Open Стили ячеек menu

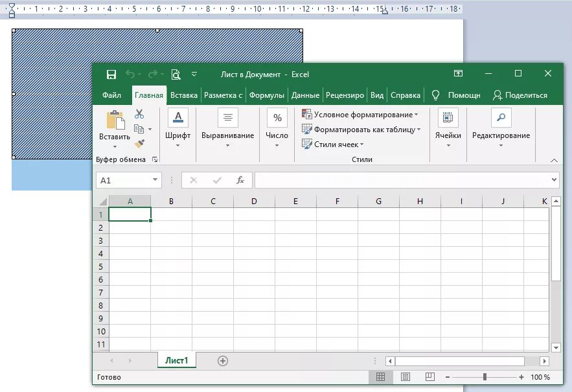333,144
